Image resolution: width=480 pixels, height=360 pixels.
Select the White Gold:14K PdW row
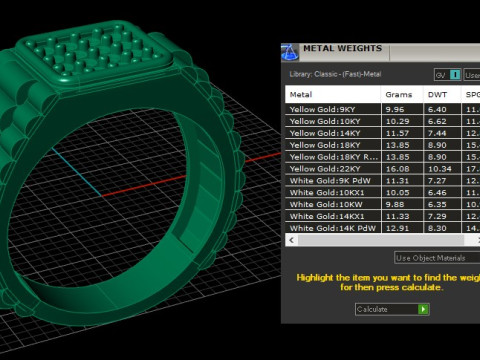(x=383, y=228)
